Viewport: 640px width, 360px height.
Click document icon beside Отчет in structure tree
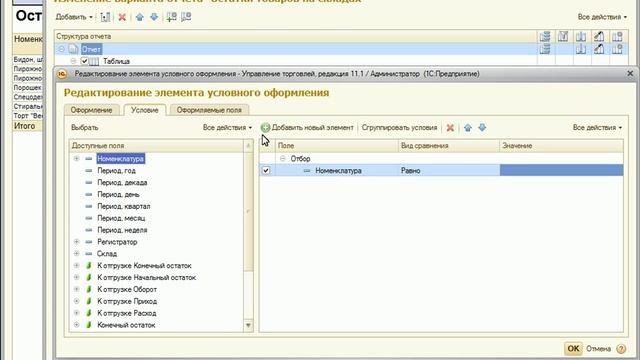pos(73,49)
